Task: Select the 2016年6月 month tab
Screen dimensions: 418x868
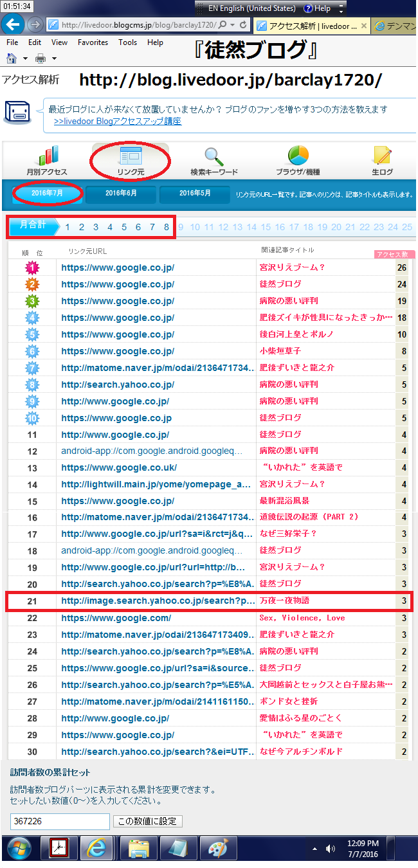Action: (121, 194)
